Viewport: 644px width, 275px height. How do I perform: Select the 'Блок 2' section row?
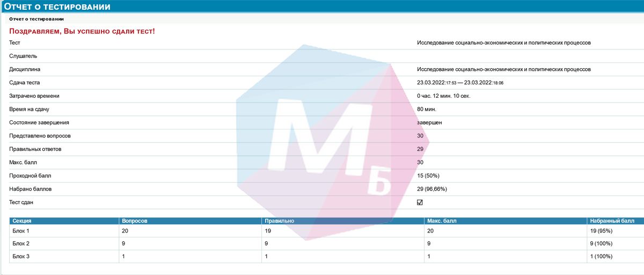(x=21, y=244)
